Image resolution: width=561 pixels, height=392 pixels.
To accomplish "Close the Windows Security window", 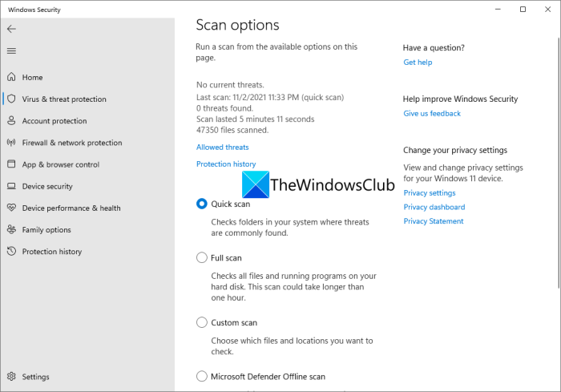I will [x=547, y=10].
